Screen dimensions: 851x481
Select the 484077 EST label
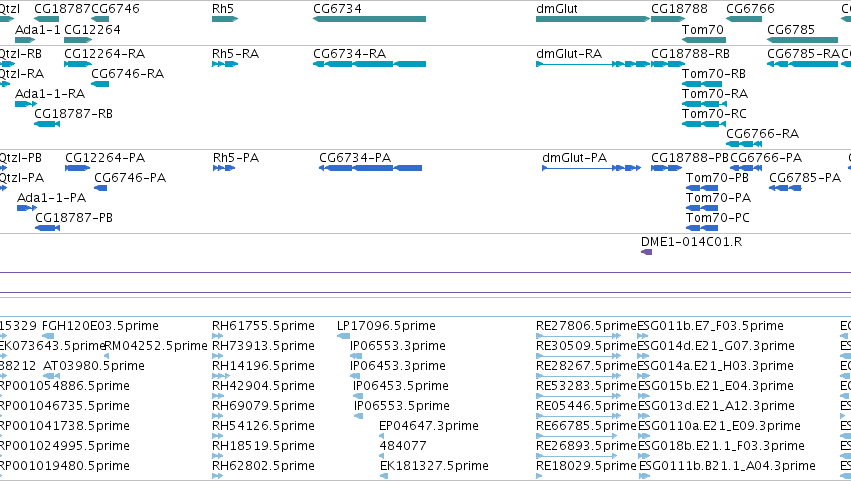click(x=403, y=446)
